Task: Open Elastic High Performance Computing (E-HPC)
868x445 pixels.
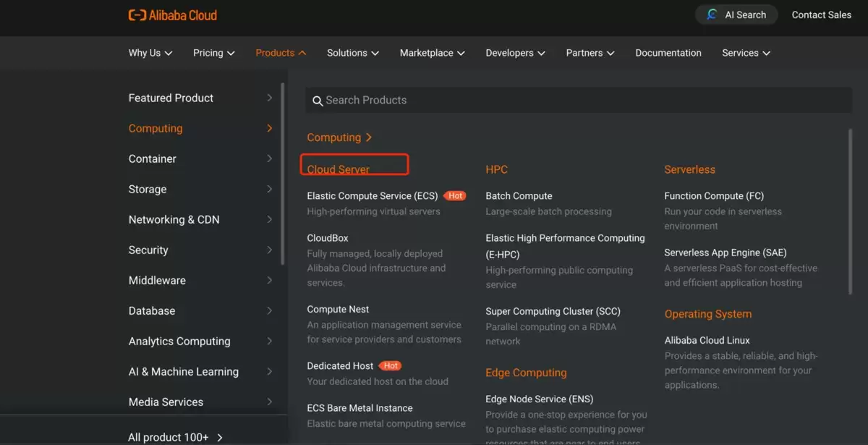Action: click(565, 246)
